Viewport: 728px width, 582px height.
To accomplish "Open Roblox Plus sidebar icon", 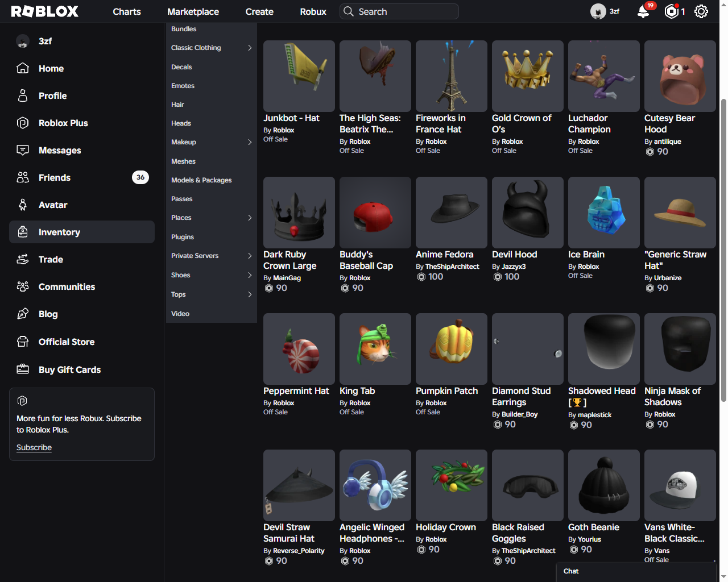I will click(23, 123).
